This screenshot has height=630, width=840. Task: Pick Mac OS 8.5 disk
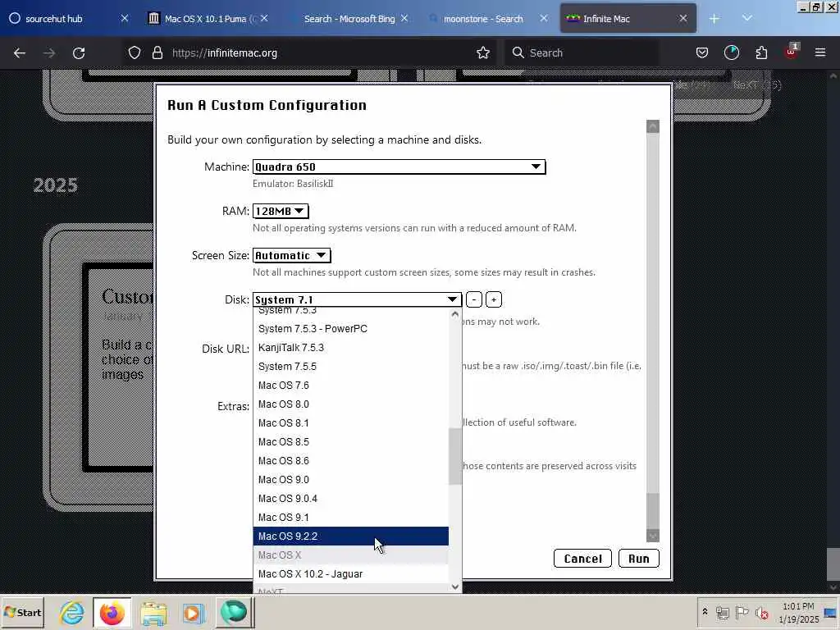click(351, 442)
